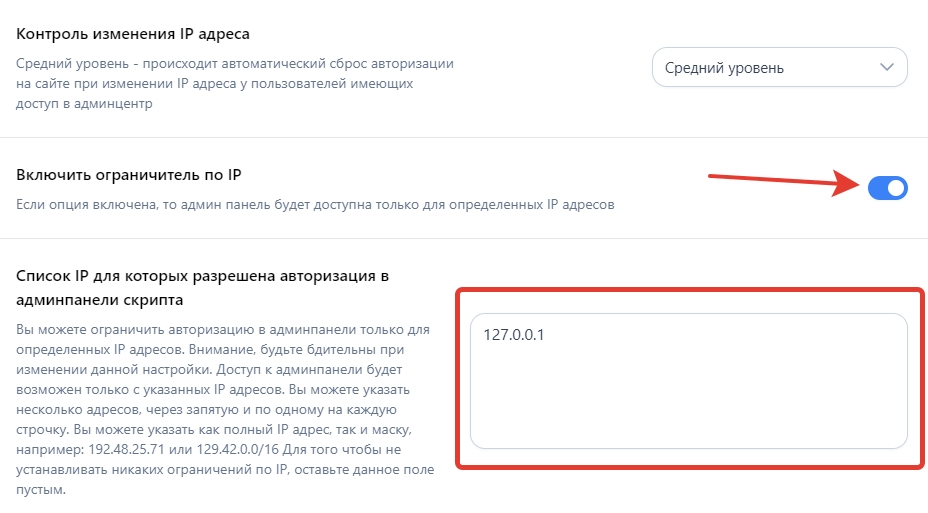Click the description starting with 'Средний уровень - происходит'
The height and width of the screenshot is (513, 928).
(235, 63)
